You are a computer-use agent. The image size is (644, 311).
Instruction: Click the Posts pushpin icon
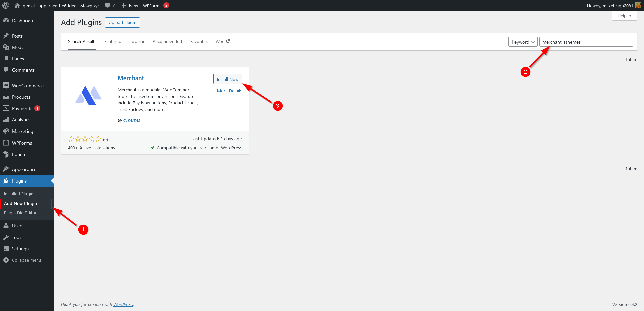6,36
